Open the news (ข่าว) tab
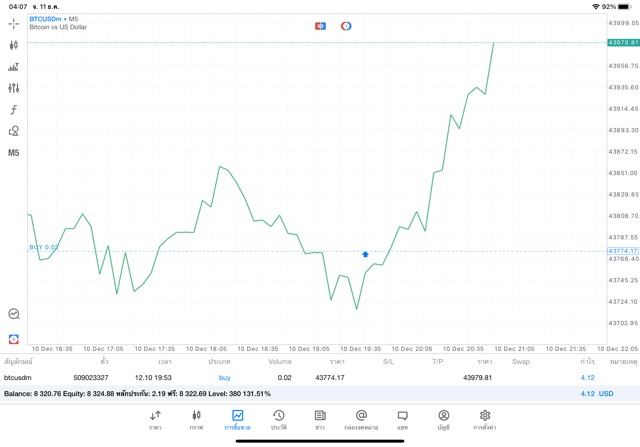Image resolution: width=640 pixels, height=447 pixels. [319, 420]
